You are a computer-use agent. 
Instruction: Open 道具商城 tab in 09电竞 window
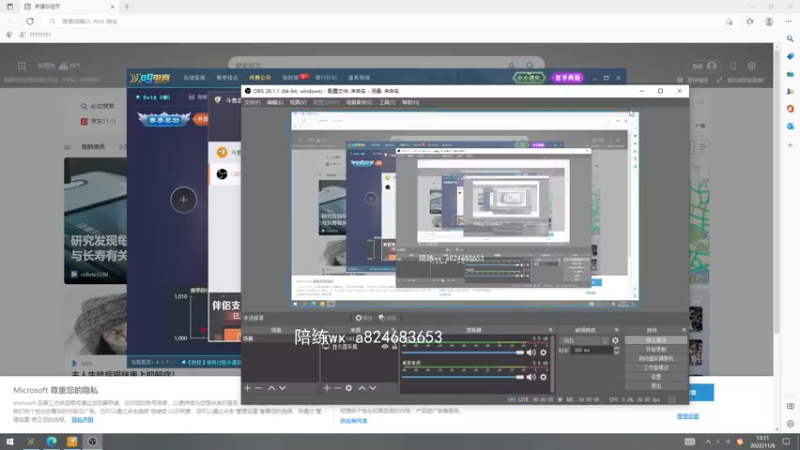[359, 78]
